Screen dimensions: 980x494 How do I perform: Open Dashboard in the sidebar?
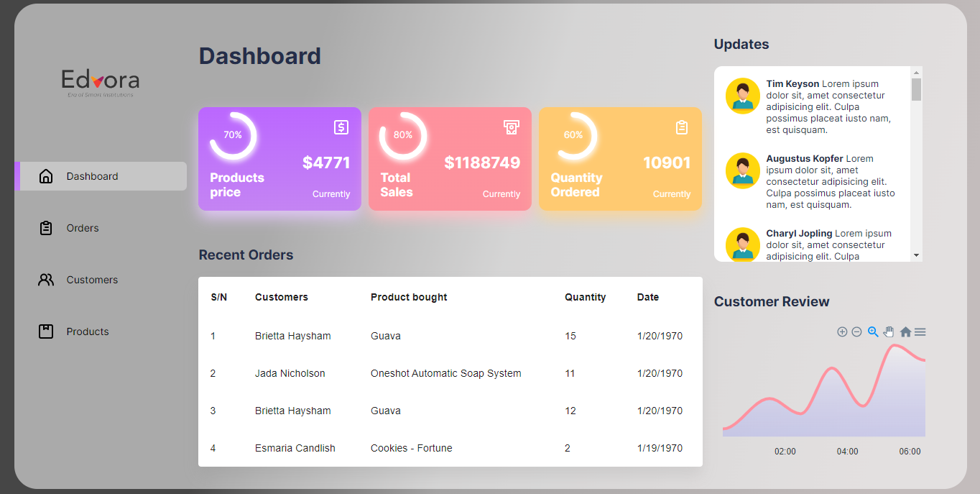click(92, 176)
